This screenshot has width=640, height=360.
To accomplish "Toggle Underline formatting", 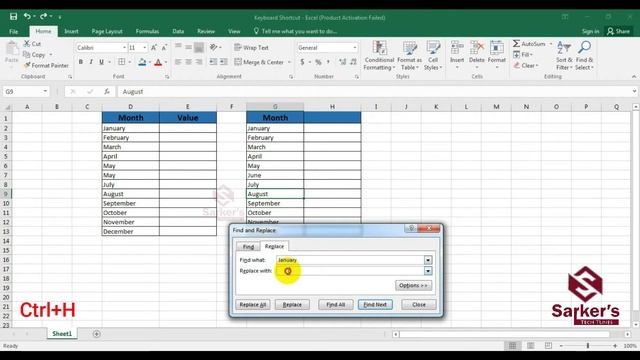I will (101, 62).
